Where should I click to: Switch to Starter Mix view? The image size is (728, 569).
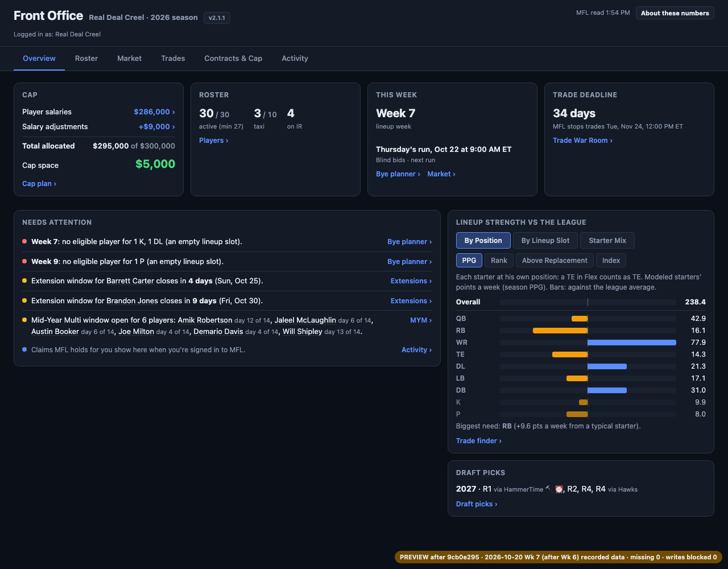pyautogui.click(x=607, y=241)
